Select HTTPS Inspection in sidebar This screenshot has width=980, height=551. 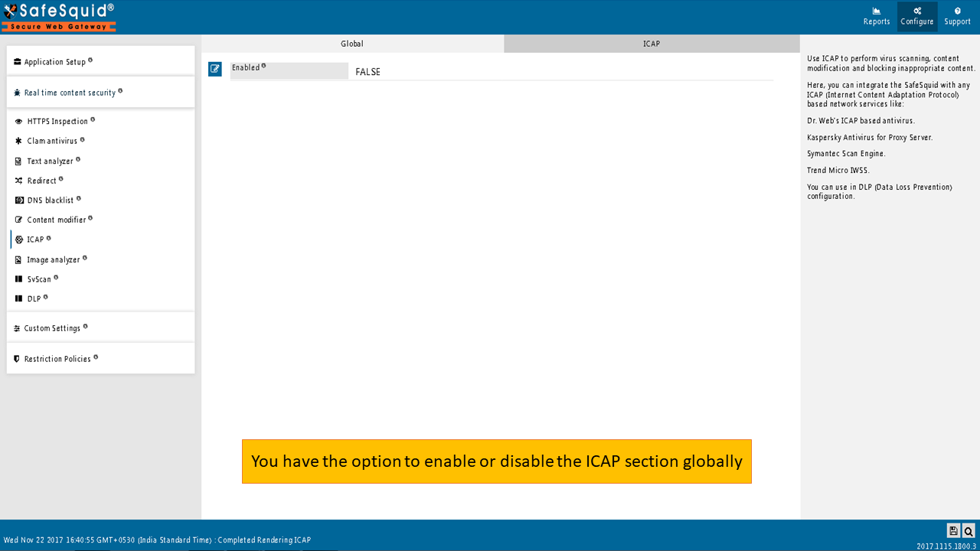tap(57, 121)
